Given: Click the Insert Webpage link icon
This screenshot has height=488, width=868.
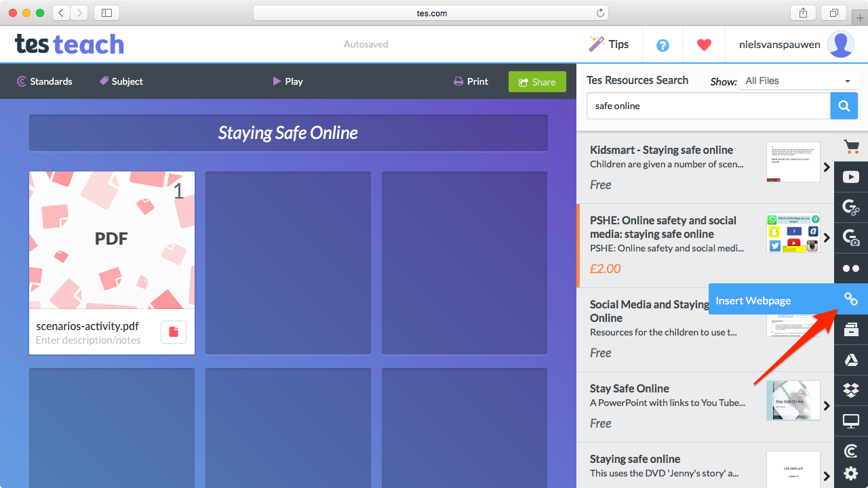Looking at the screenshot, I should [x=851, y=299].
